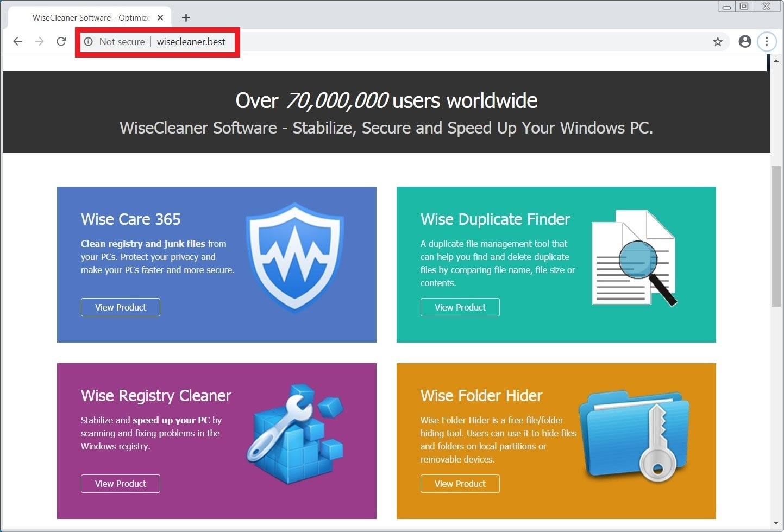Open the Chrome profile avatar
Image resolution: width=784 pixels, height=532 pixels.
[x=745, y=41]
